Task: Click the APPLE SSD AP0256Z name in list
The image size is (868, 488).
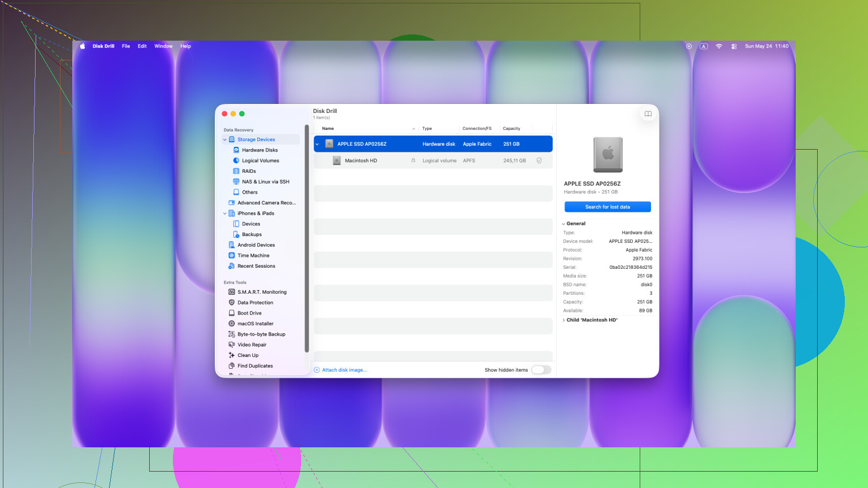Action: (x=362, y=144)
